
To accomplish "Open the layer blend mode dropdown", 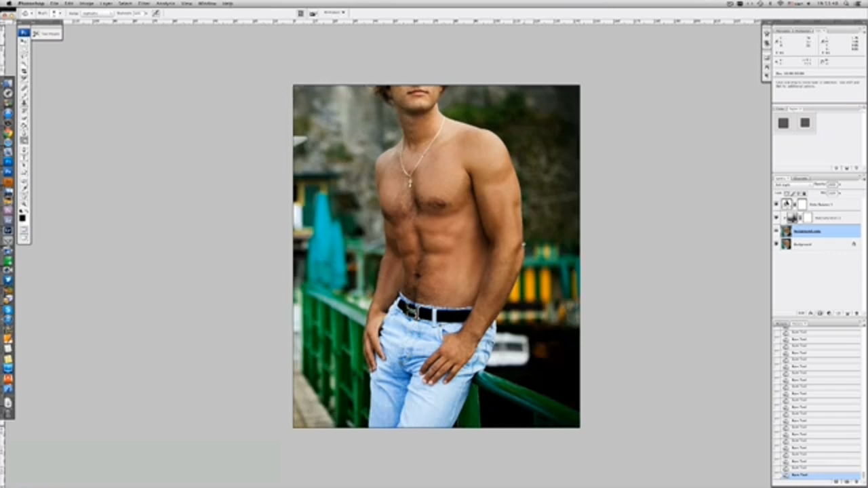I will [x=792, y=184].
